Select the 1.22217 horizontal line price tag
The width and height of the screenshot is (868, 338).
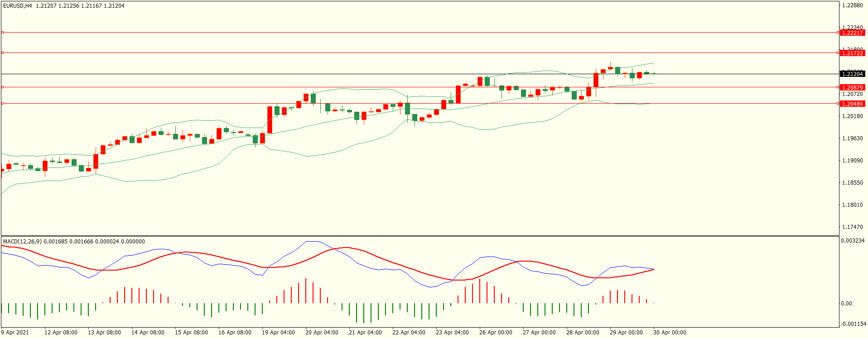(x=852, y=33)
